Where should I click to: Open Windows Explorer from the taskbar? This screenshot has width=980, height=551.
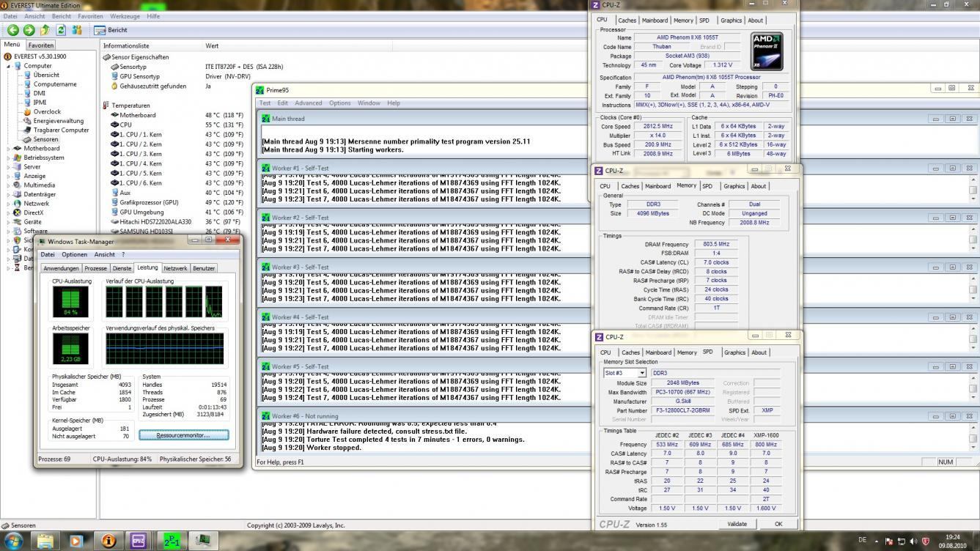coord(45,541)
